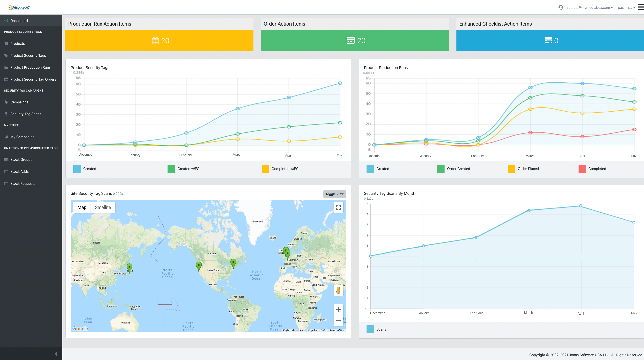Click the Japan map marker

pos(129,268)
